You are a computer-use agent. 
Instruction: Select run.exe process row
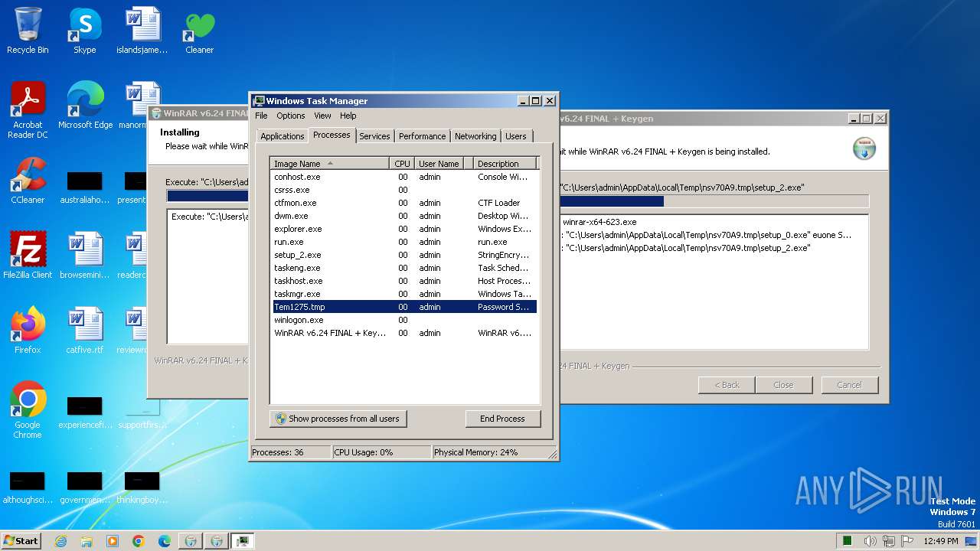403,242
